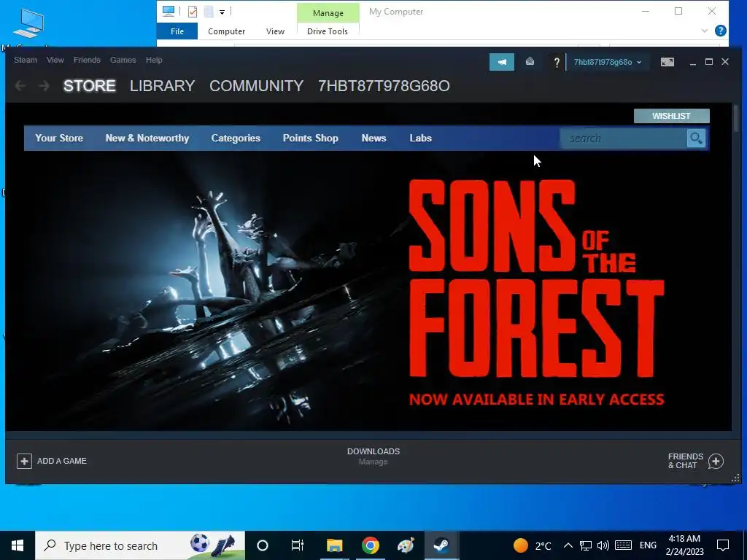Open Task View in taskbar
Screen dimensions: 747x560
coord(298,545)
